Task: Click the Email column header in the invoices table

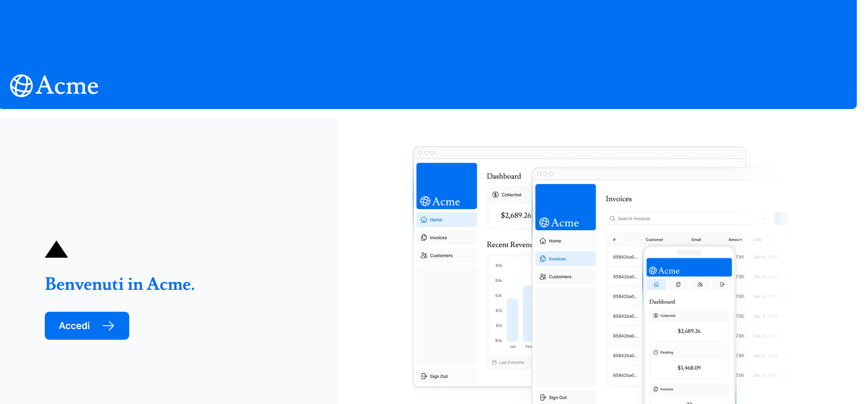Action: (696, 240)
